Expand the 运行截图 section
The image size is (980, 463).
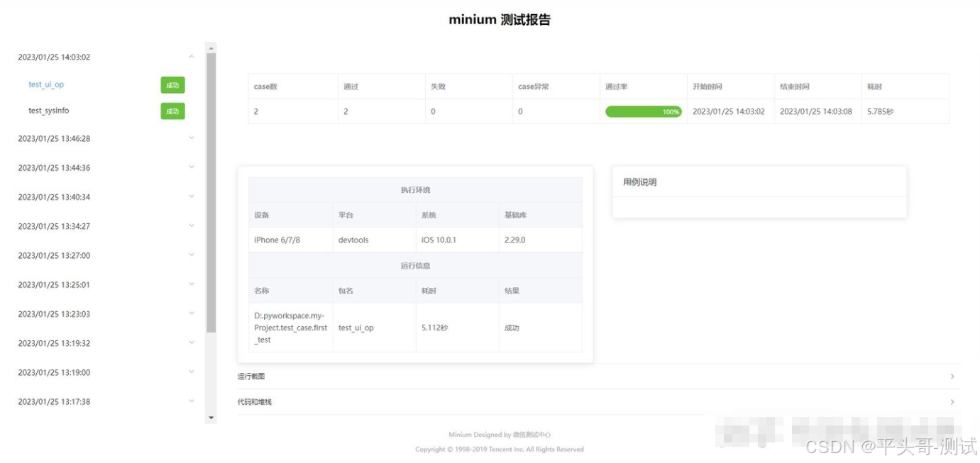[x=598, y=376]
